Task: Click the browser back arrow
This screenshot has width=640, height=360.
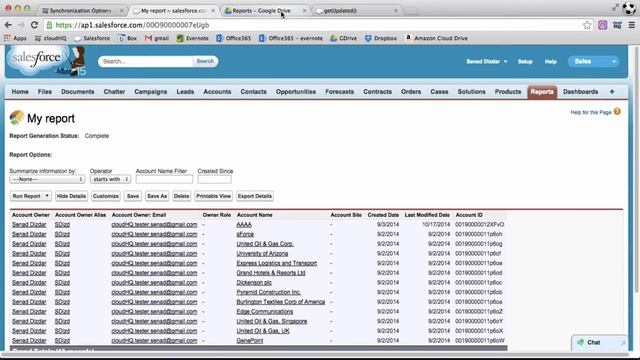Action: [x=8, y=25]
